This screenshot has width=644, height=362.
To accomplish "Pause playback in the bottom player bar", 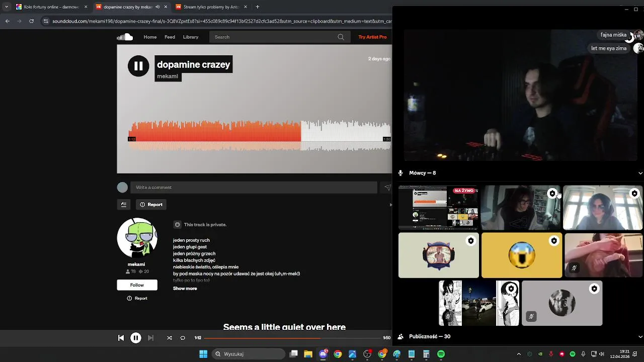I will pyautogui.click(x=136, y=338).
